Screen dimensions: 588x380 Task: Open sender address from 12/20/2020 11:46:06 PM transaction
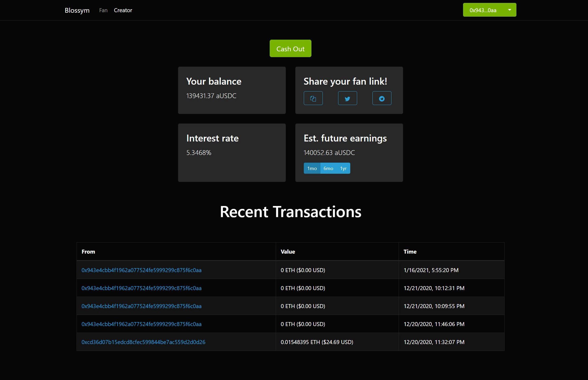tap(141, 324)
